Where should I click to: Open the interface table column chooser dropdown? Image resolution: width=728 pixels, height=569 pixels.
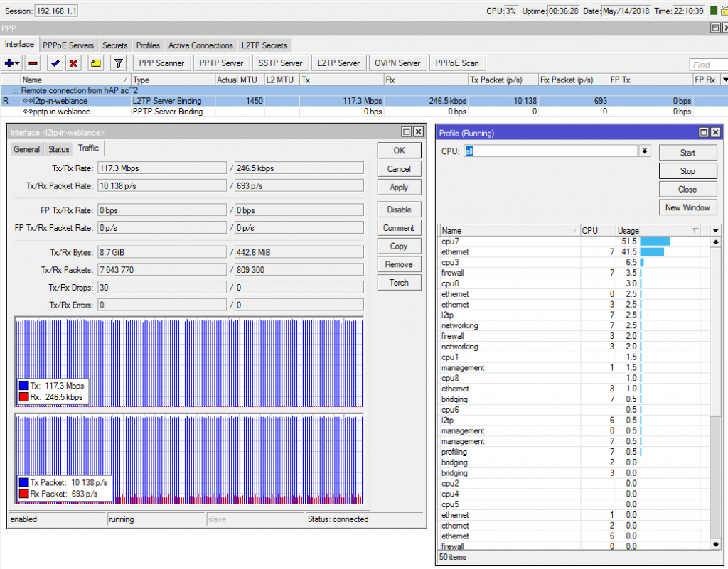pyautogui.click(x=724, y=80)
